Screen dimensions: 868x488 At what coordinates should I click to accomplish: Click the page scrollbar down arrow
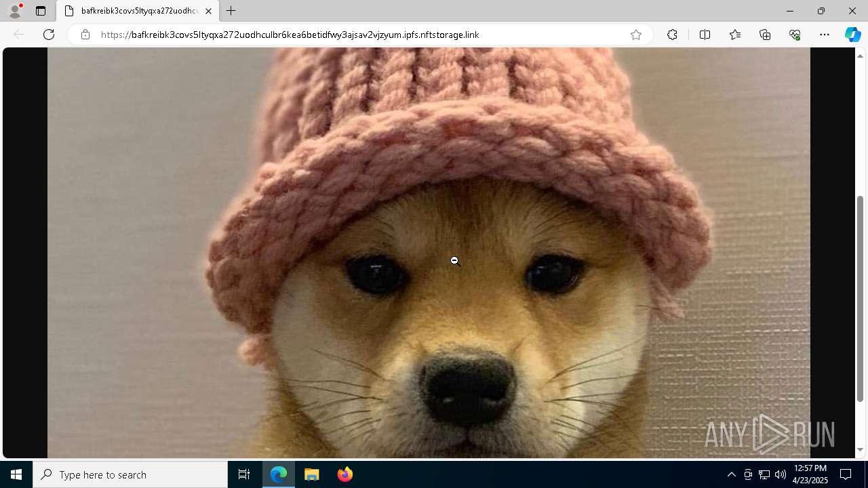pos(861,449)
